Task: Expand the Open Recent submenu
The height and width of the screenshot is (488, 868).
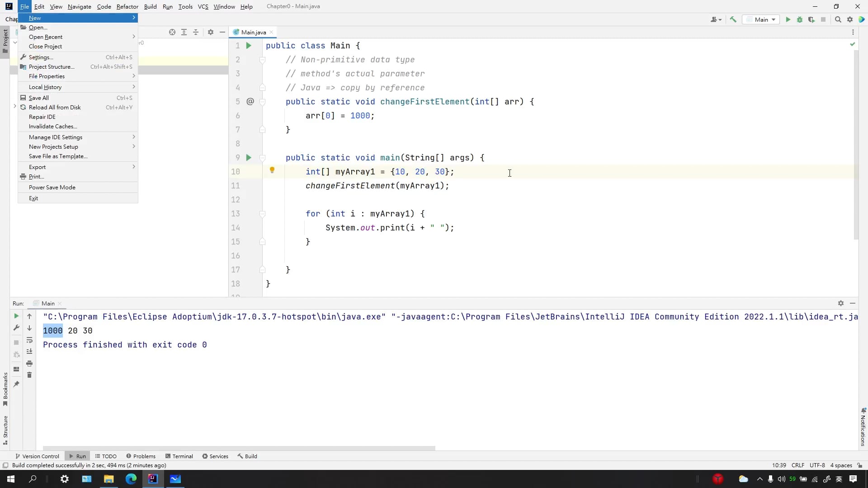Action: [x=46, y=37]
